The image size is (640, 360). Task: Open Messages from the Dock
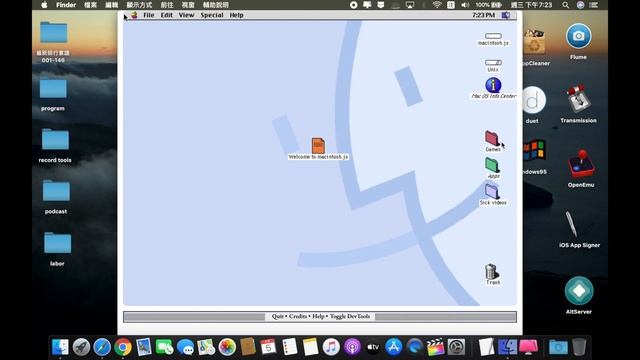tap(185, 347)
